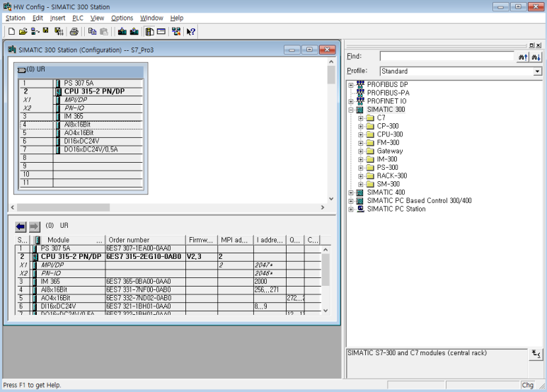Expand the SM-300 folder
Screen dimensions: 547x392
(361, 185)
